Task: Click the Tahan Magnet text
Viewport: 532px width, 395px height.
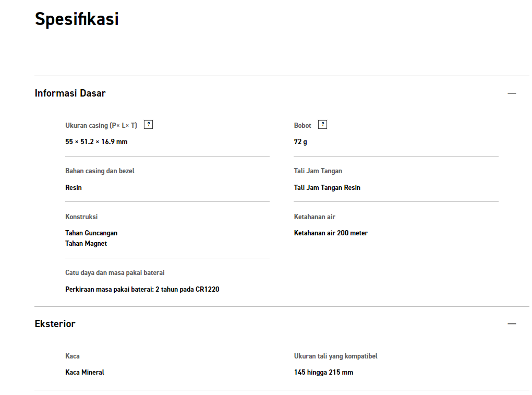Action: coord(86,244)
